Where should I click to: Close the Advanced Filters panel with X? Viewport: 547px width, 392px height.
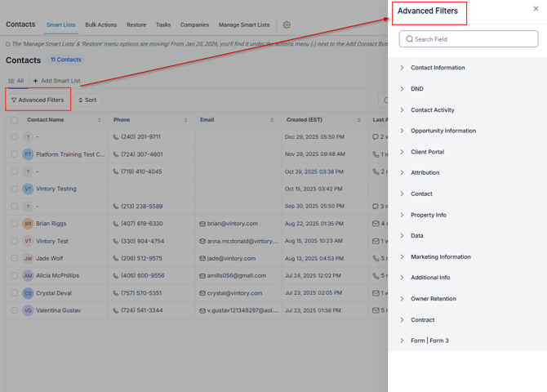[x=536, y=10]
